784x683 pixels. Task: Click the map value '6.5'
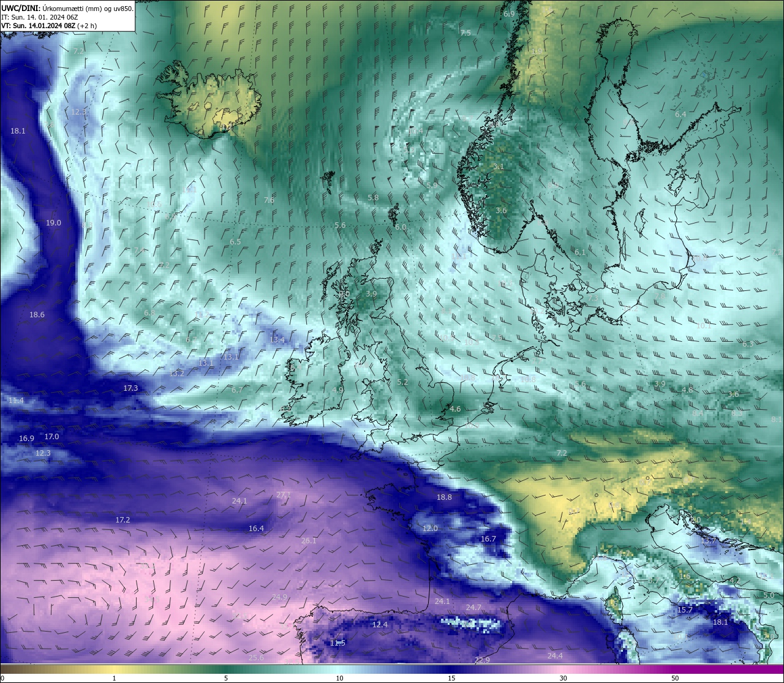(x=235, y=241)
